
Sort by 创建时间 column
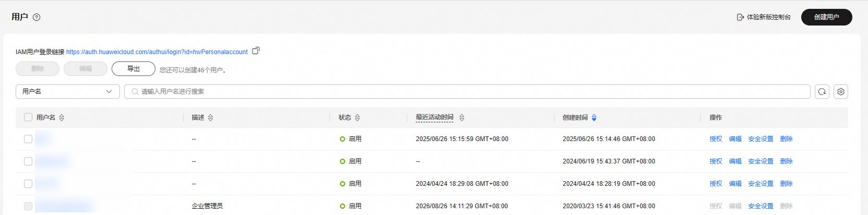594,118
